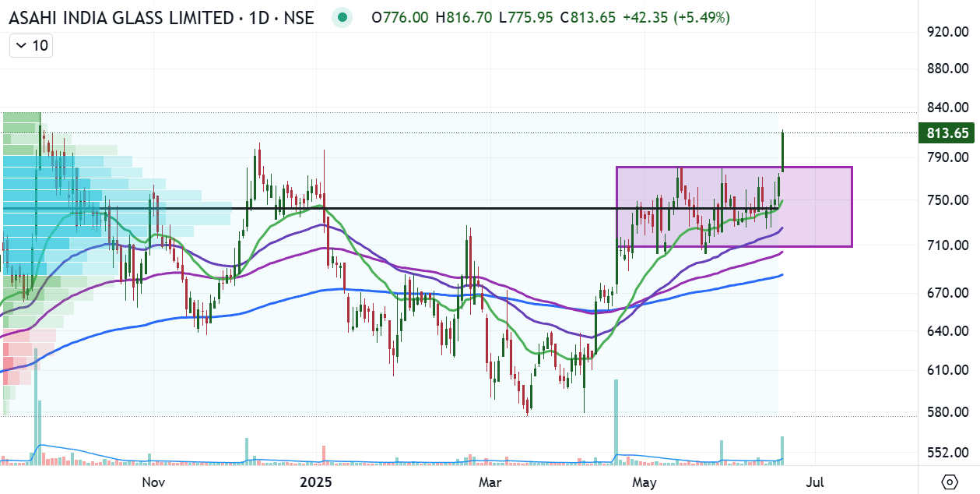
Task: Click the low value L775.95
Action: [x=526, y=17]
